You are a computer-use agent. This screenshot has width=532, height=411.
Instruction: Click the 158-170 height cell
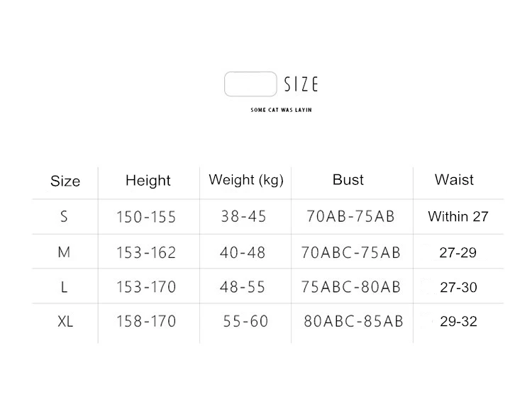(146, 321)
